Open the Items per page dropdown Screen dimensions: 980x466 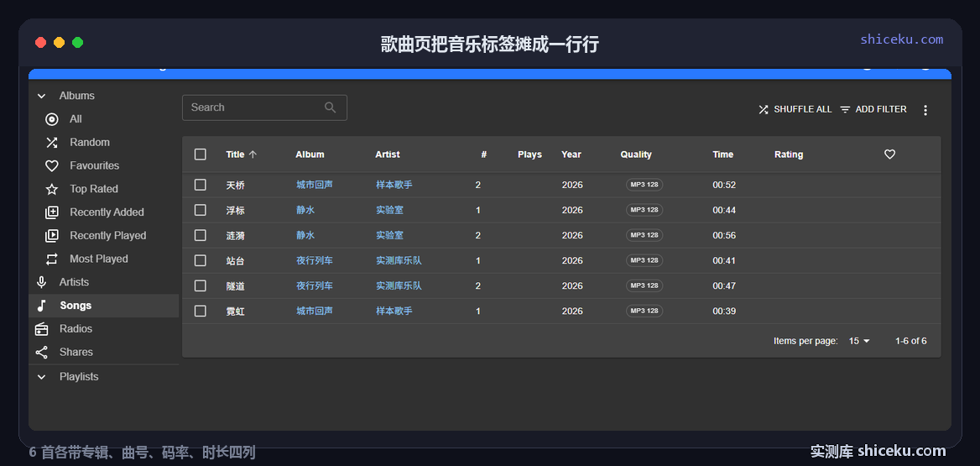click(859, 342)
